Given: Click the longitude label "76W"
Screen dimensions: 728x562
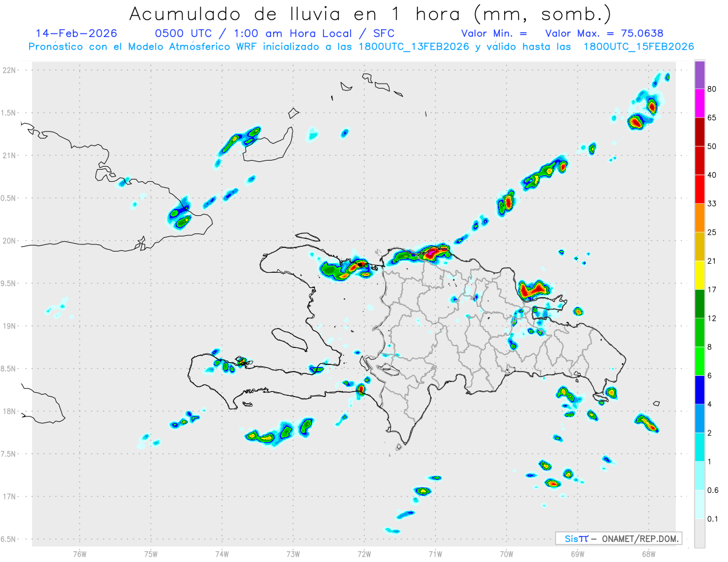Looking at the screenshot, I should [79, 554].
